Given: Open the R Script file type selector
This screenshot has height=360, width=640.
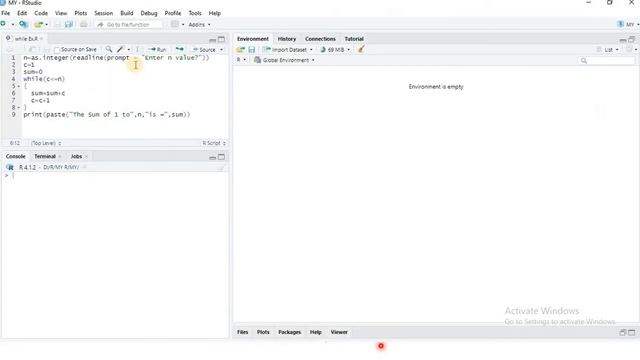Looking at the screenshot, I should pos(214,143).
